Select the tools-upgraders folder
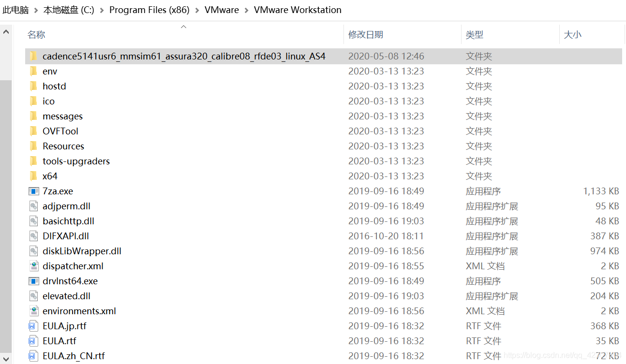The height and width of the screenshot is (364, 626). [76, 161]
